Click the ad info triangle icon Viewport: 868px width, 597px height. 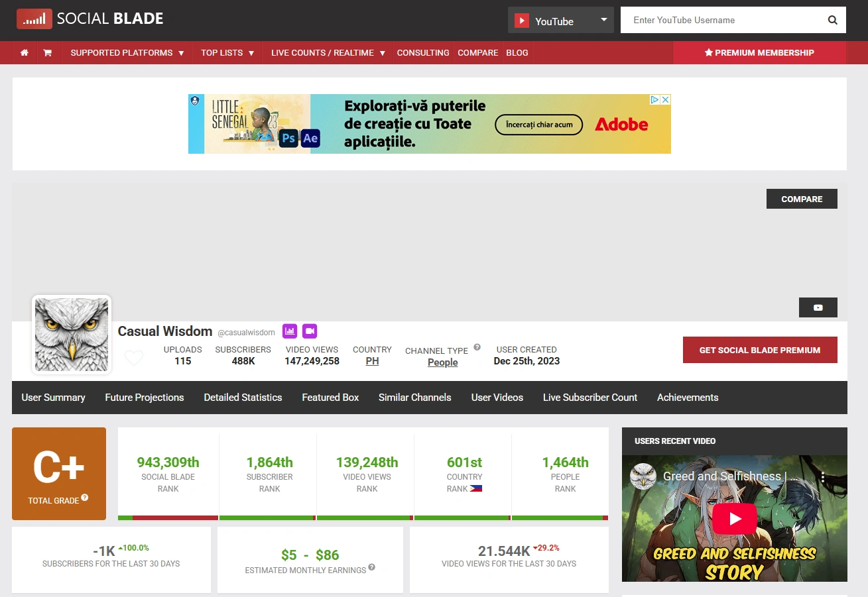(654, 99)
